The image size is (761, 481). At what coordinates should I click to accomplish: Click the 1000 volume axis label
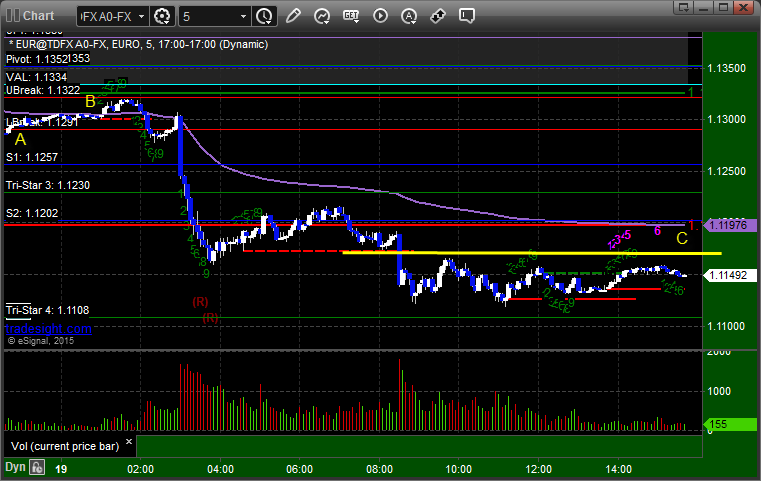tap(719, 391)
